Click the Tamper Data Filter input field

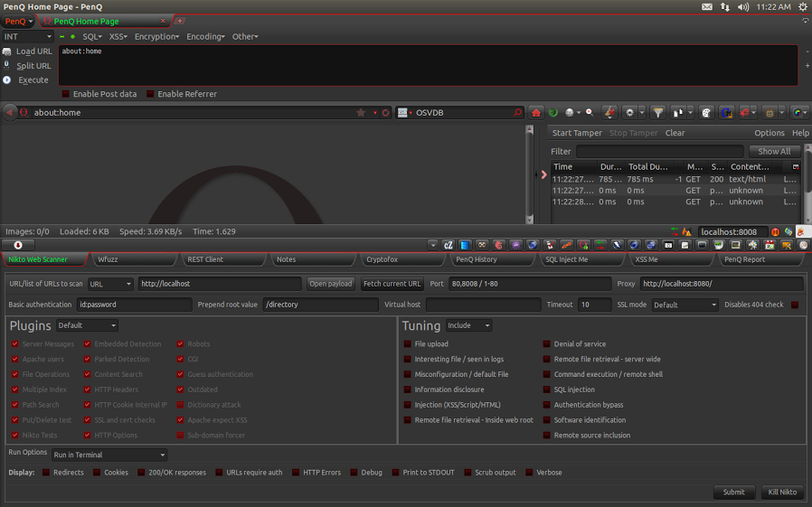point(660,152)
